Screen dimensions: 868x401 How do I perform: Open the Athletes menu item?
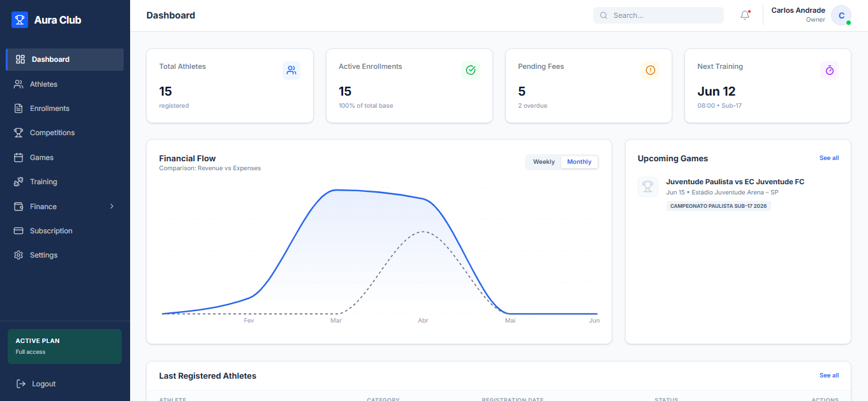tap(65, 84)
